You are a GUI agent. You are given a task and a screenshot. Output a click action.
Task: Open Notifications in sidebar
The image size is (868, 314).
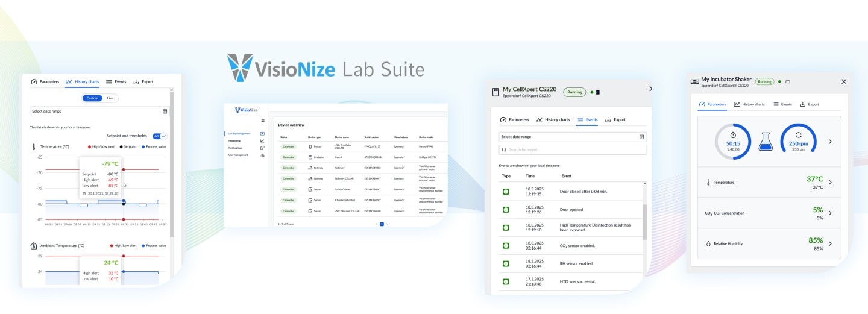pyautogui.click(x=236, y=148)
